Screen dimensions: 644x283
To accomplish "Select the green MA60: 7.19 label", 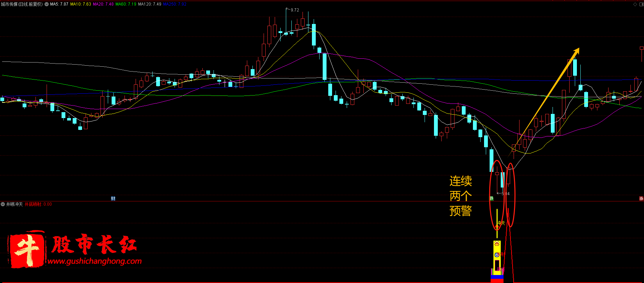I will [x=126, y=4].
